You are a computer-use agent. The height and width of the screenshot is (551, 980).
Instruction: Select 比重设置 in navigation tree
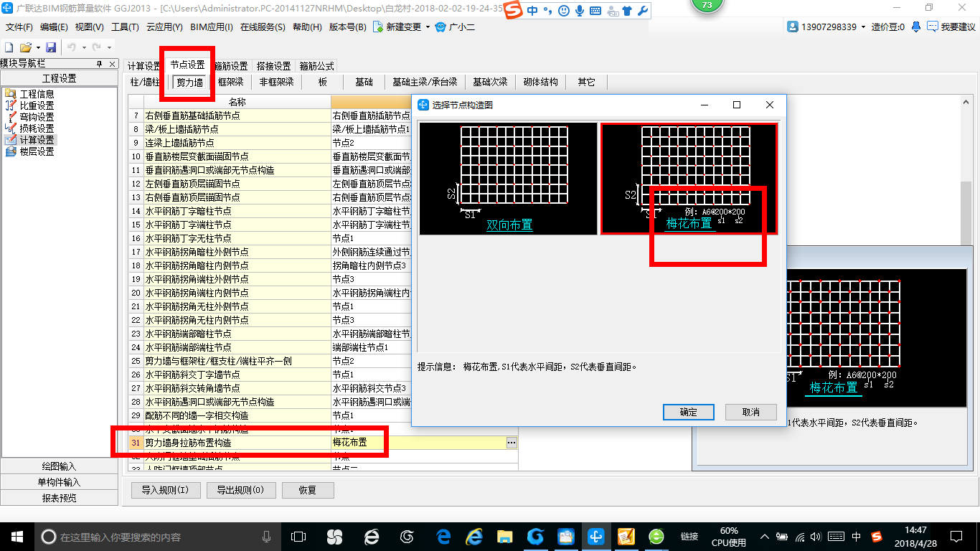pyautogui.click(x=37, y=105)
